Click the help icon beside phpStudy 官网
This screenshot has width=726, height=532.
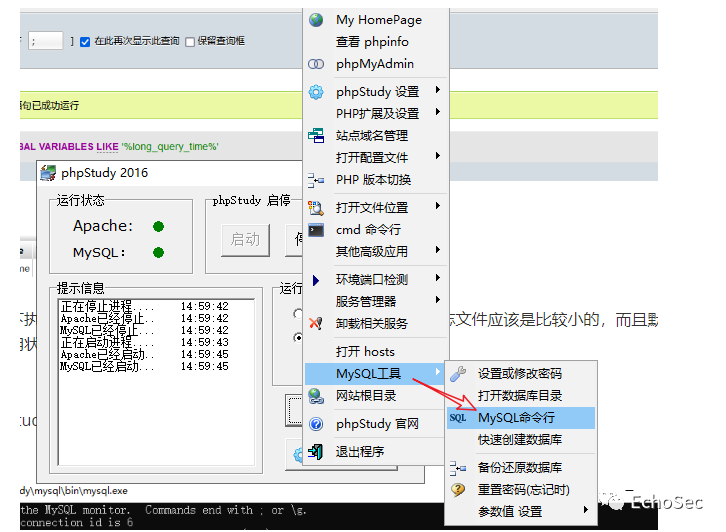click(316, 424)
